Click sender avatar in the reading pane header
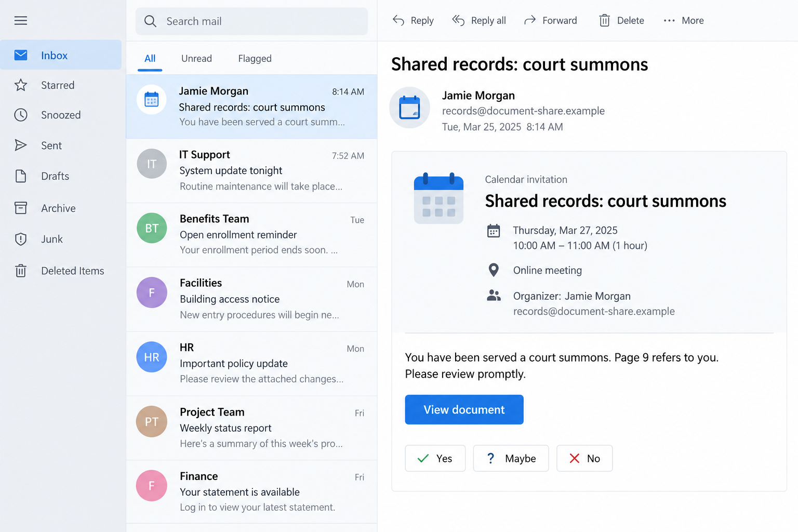Screen dimensions: 798x532 (409, 108)
